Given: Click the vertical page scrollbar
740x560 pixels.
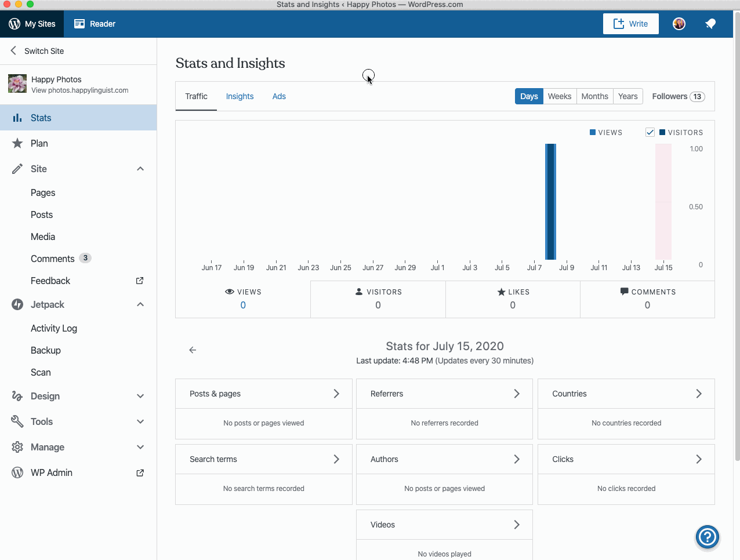Looking at the screenshot, I should pyautogui.click(x=737, y=238).
